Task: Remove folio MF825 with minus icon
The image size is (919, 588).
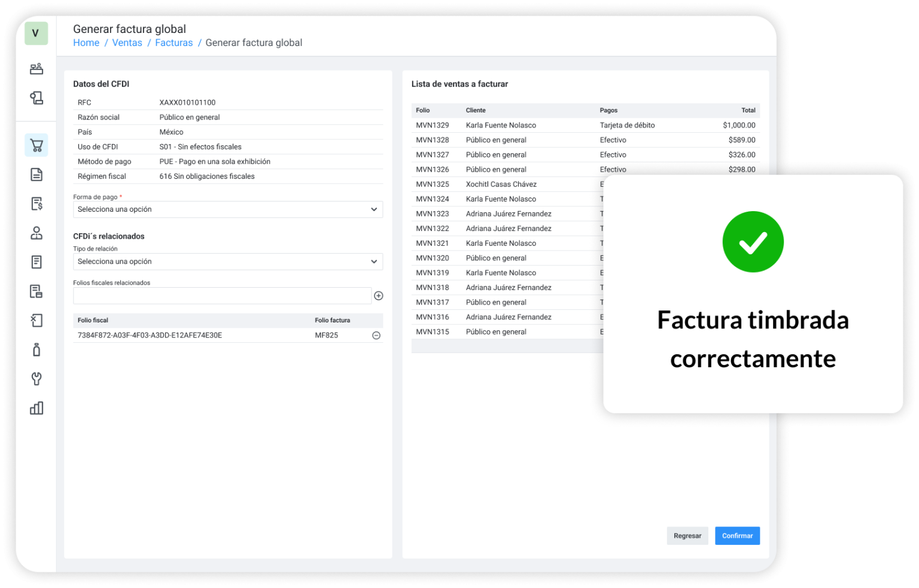Action: click(376, 336)
